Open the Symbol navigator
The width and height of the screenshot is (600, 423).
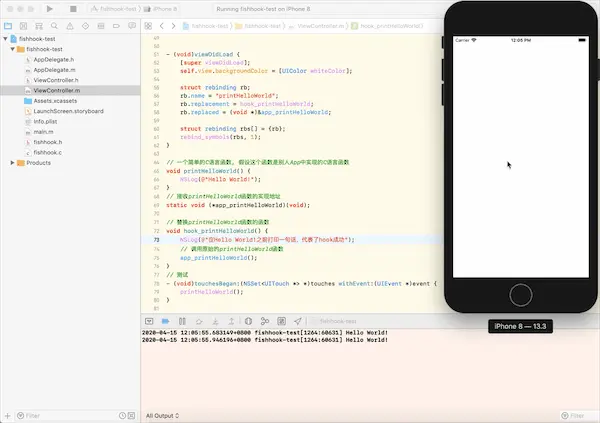(x=39, y=26)
